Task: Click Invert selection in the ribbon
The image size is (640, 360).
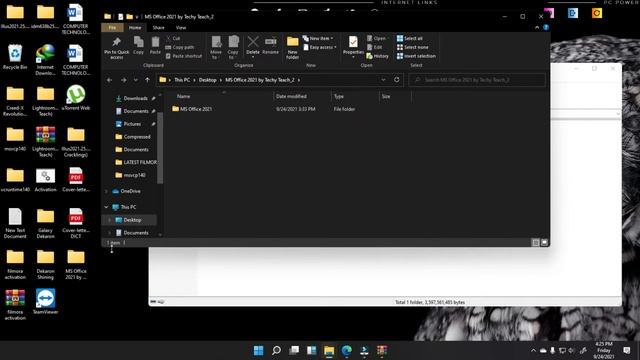Action: [x=416, y=56]
